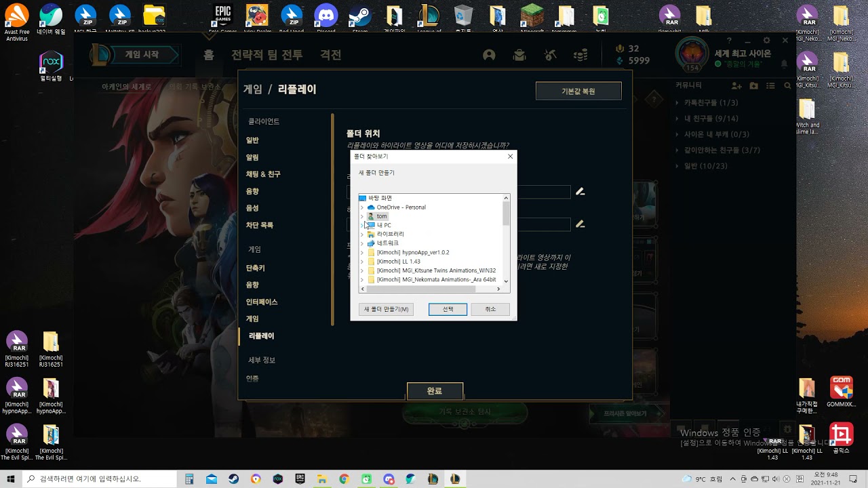
Task: Expand the 라이브러리 tree node
Action: [362, 235]
